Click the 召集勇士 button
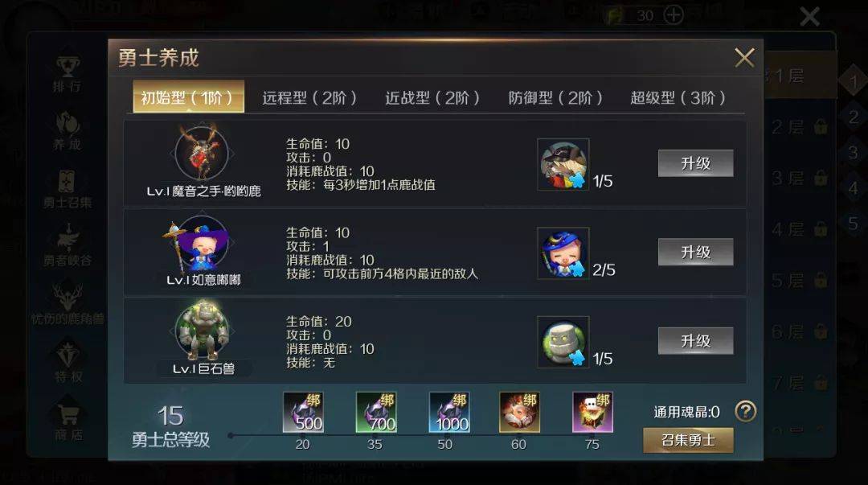The height and width of the screenshot is (485, 868). [x=688, y=440]
